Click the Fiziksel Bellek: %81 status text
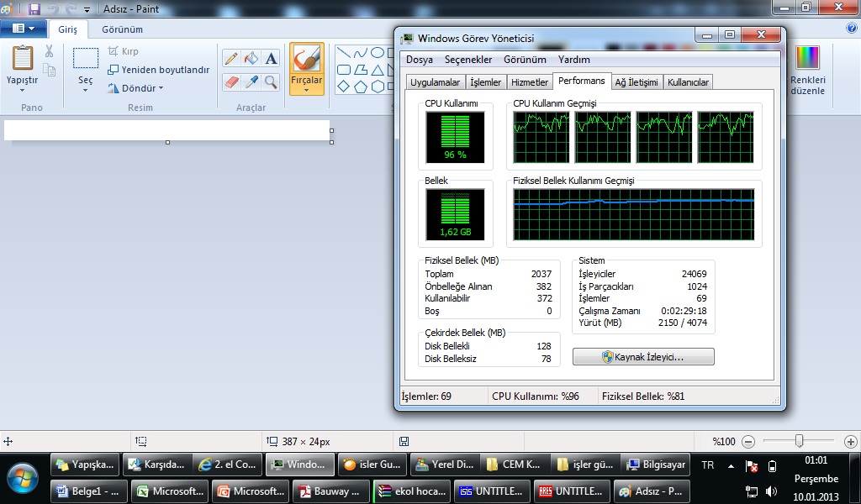Screen dimensions: 861x504 point(643,396)
